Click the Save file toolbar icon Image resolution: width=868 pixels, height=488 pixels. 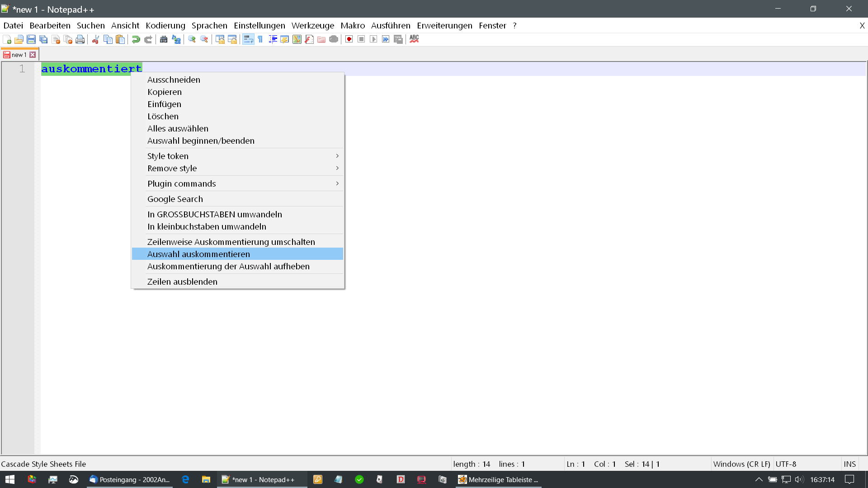pos(31,39)
